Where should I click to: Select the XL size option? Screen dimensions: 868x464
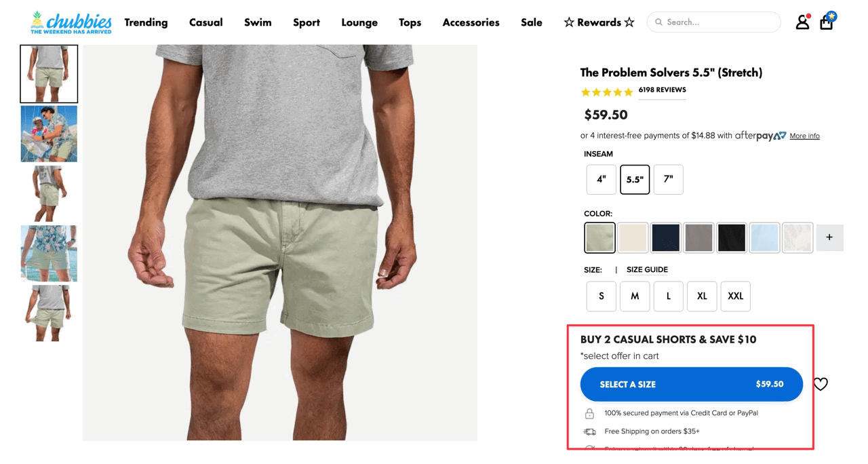tap(702, 296)
